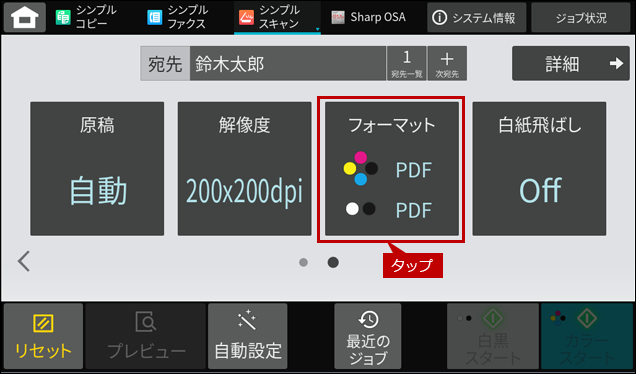
Task: Start scan with 白黒スタート
Action: (493, 336)
